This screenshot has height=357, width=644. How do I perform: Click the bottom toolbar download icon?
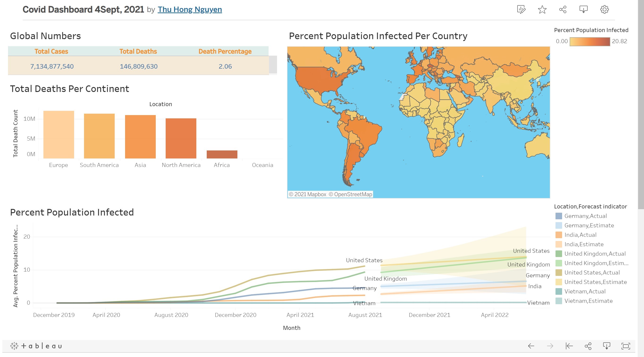[607, 346]
